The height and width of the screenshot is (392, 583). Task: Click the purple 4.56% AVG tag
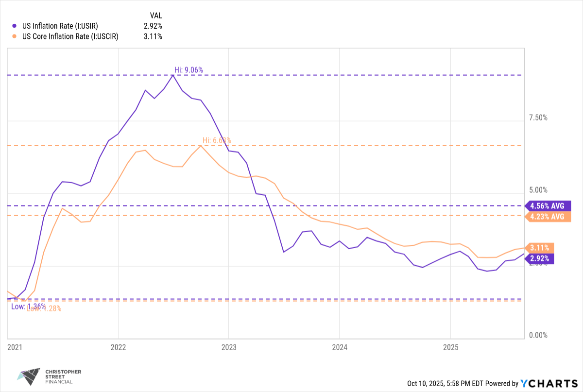point(547,205)
